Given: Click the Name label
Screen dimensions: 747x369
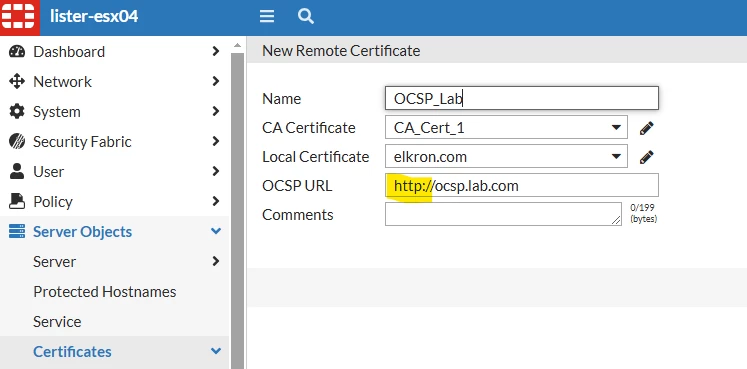Looking at the screenshot, I should pyautogui.click(x=282, y=99).
